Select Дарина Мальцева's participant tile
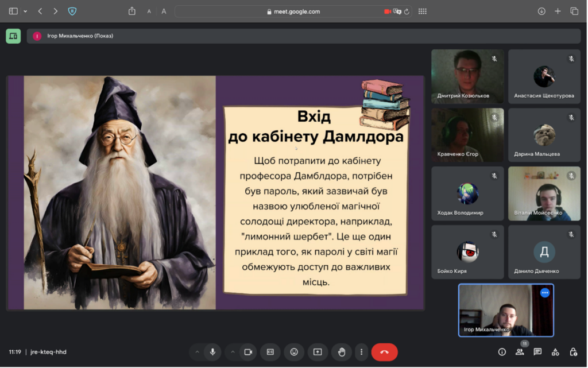 544,135
